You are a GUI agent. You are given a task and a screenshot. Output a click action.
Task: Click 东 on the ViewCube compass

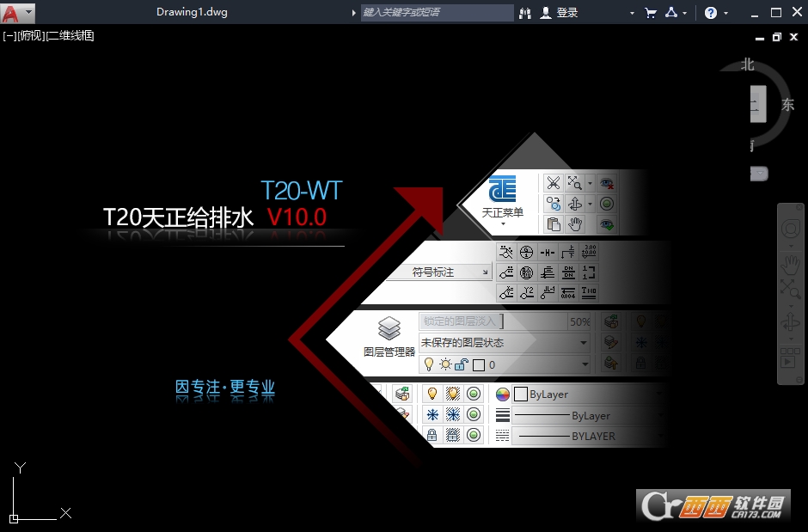click(787, 105)
